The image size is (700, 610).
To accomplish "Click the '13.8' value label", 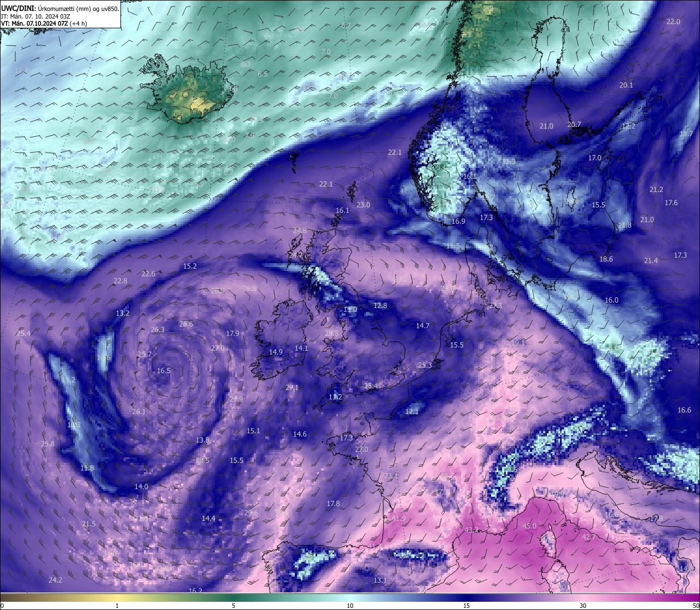I will 202,440.
